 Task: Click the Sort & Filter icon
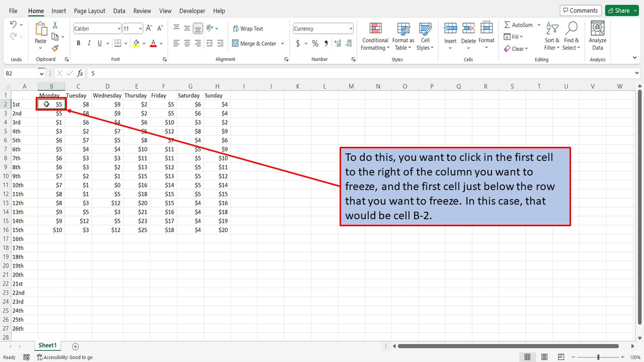[551, 36]
